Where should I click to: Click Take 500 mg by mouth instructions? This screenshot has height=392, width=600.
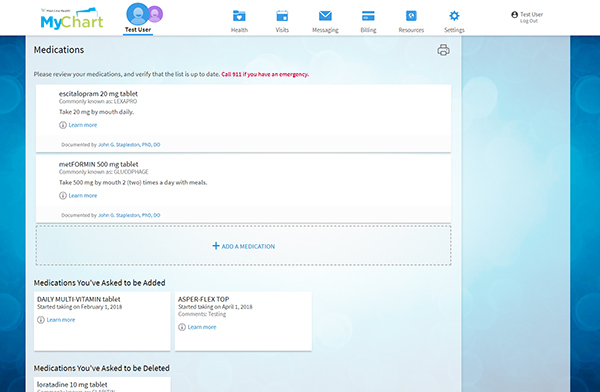(133, 183)
